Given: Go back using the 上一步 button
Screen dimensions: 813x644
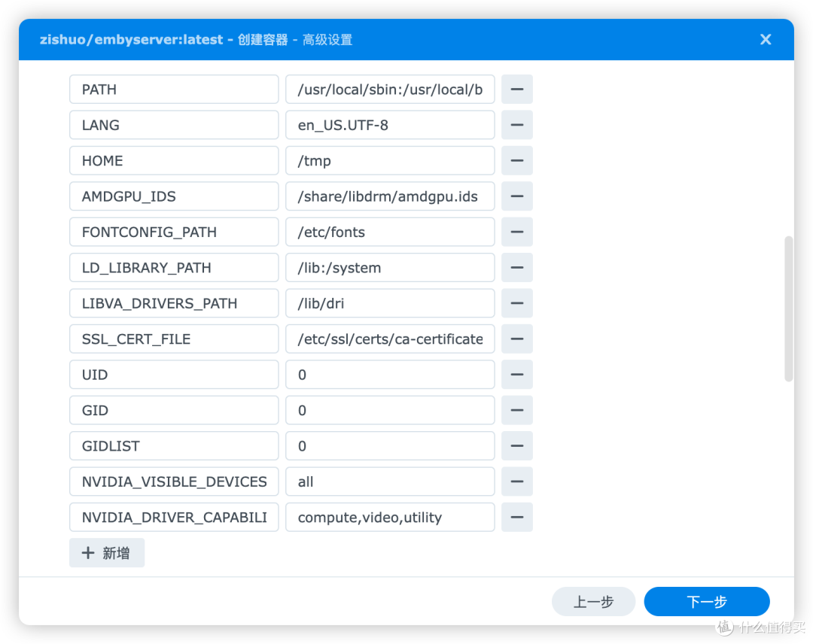Looking at the screenshot, I should tap(593, 601).
